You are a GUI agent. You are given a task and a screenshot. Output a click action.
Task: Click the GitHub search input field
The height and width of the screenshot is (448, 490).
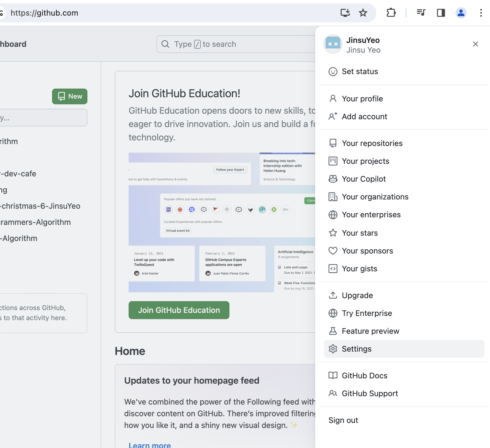click(x=236, y=44)
